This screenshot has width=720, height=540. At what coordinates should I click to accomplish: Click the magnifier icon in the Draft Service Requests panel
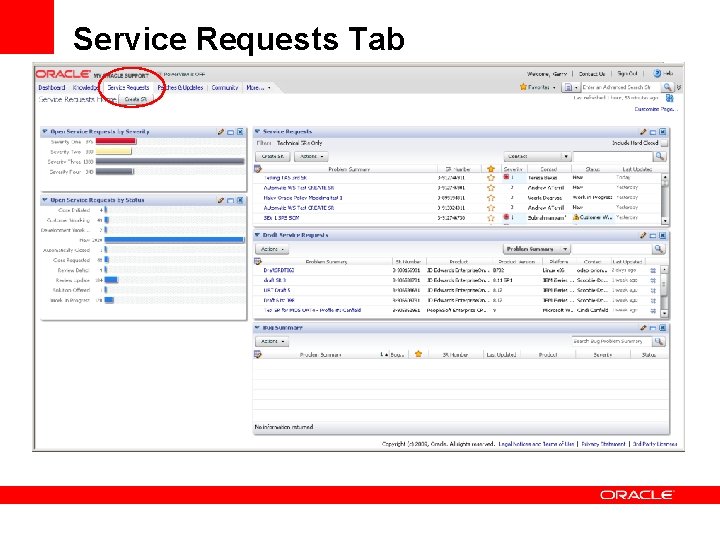659,249
